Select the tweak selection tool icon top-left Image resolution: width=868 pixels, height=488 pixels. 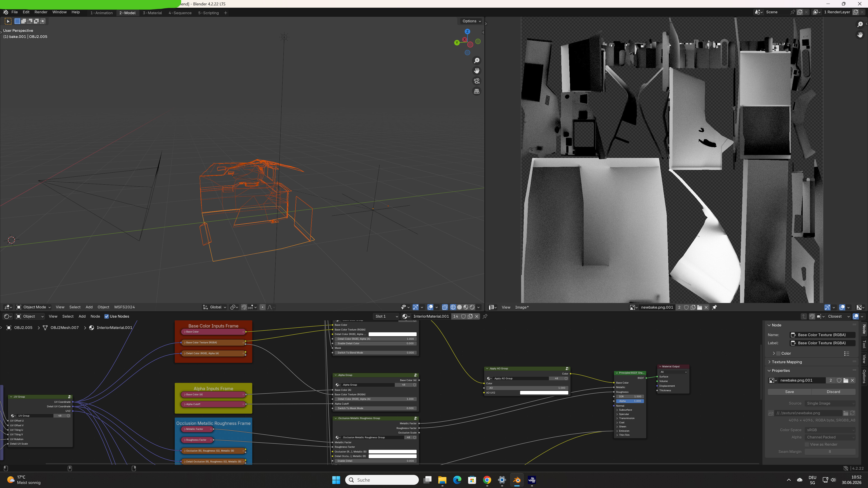click(8, 21)
